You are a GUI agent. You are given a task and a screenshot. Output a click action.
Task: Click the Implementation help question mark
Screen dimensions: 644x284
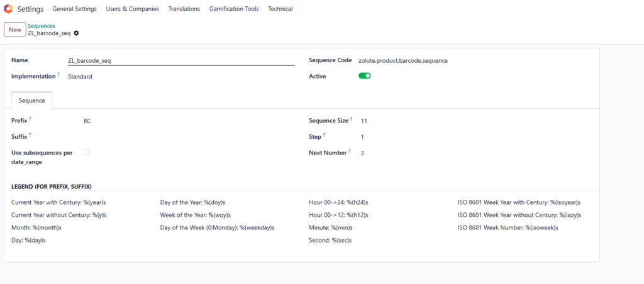(58, 75)
